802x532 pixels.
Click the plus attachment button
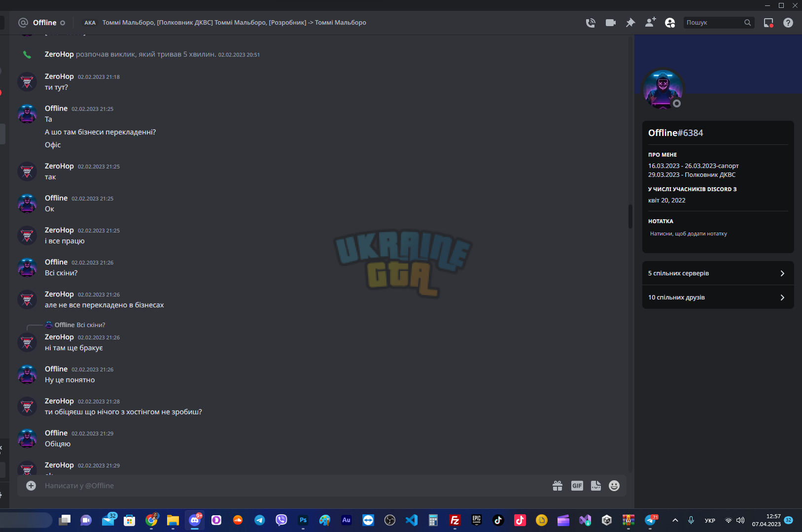point(31,486)
